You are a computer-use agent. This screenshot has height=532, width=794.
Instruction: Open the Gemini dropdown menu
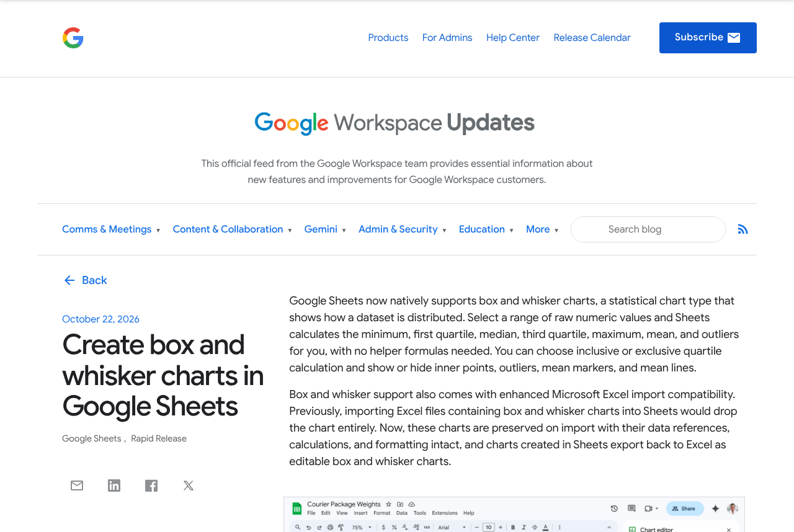click(x=325, y=229)
